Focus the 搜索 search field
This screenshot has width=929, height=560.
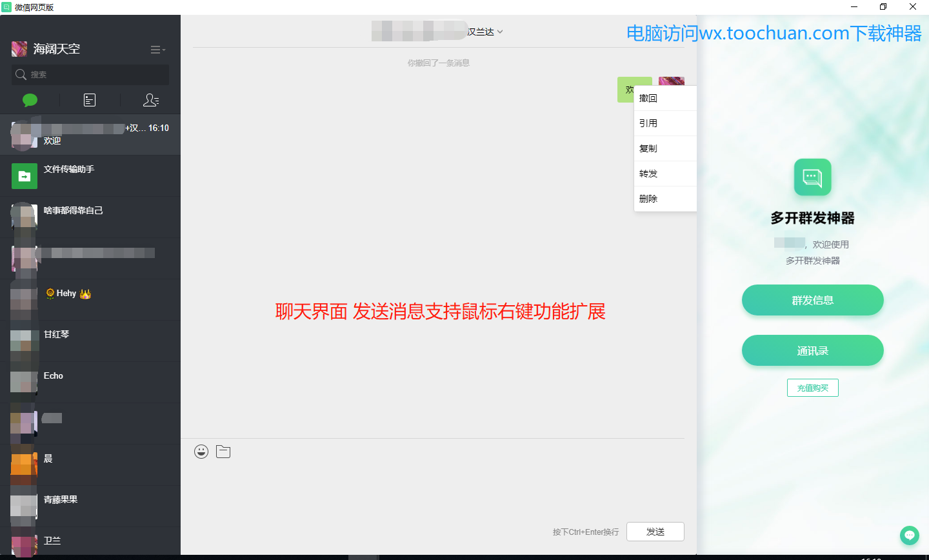tap(90, 74)
